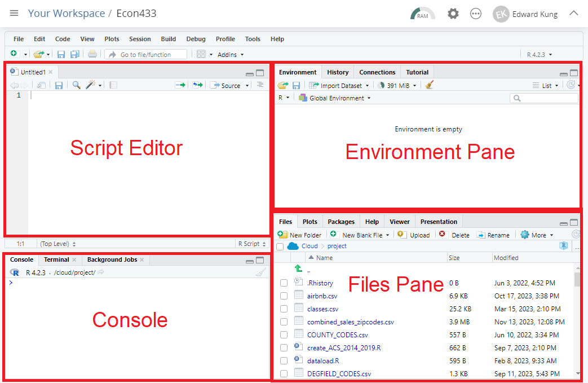
Task: Click the Open File folder icon
Action: tap(39, 54)
